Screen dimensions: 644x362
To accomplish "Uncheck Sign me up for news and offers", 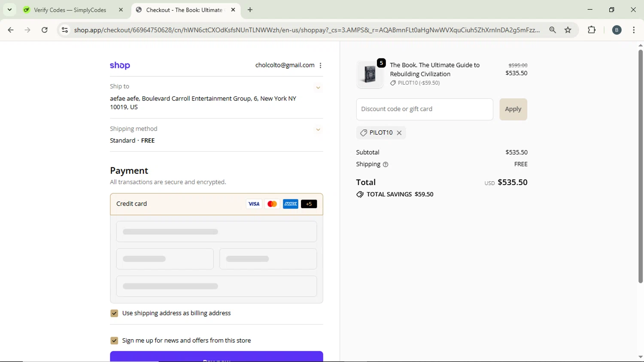I will (114, 341).
